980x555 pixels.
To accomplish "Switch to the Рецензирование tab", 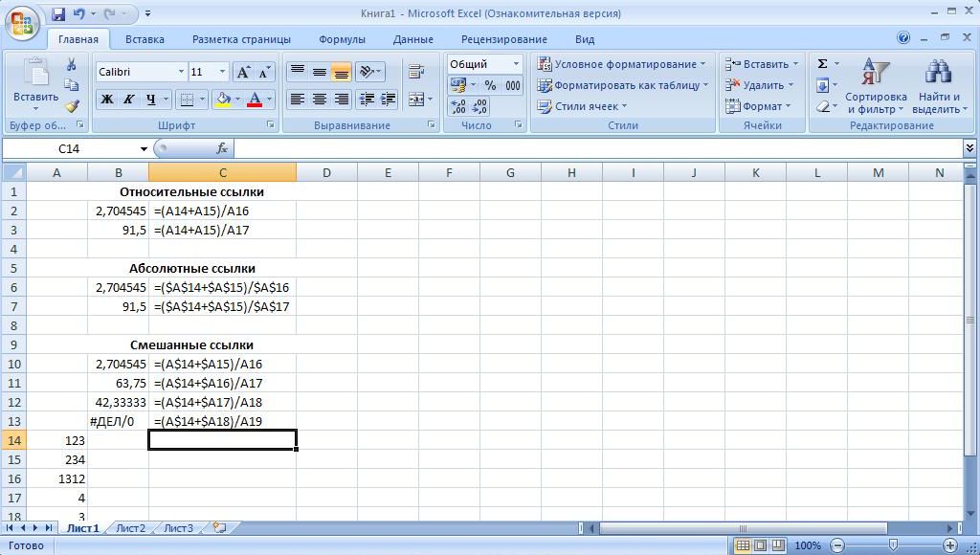I will [503, 39].
